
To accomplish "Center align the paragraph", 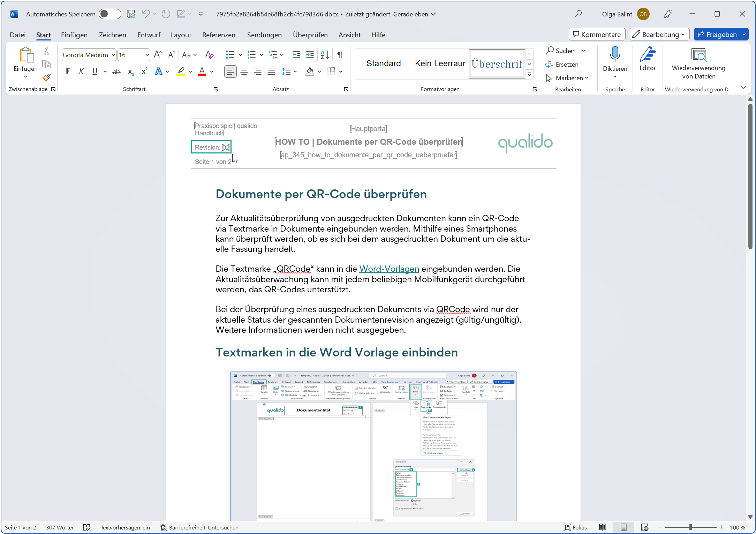I will pos(244,72).
